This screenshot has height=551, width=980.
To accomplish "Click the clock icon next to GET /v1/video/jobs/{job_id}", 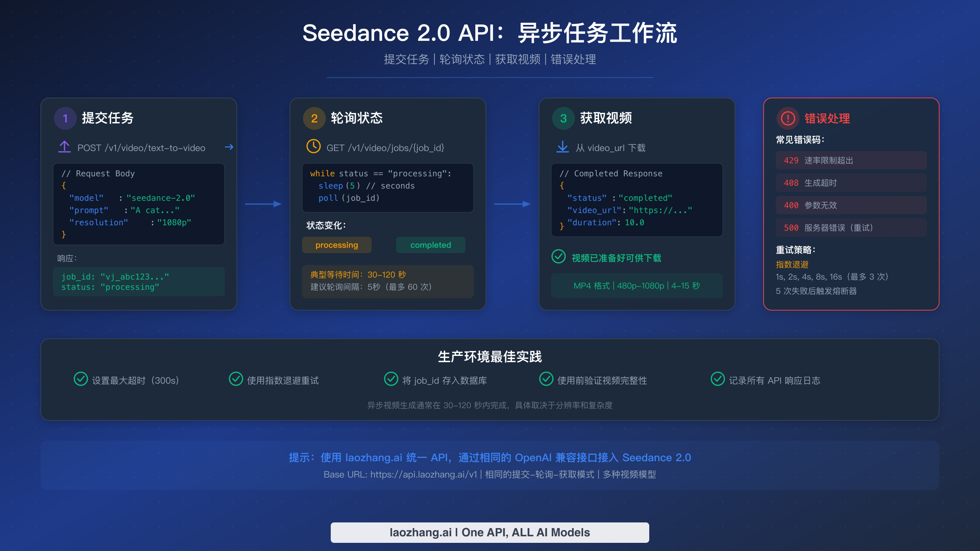I will (314, 147).
